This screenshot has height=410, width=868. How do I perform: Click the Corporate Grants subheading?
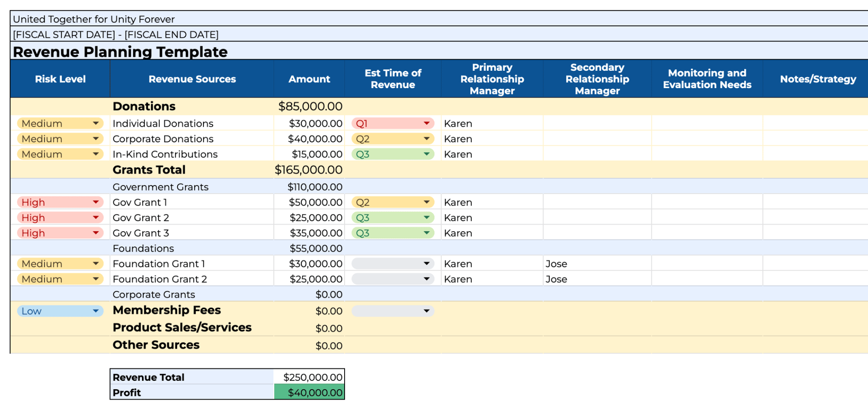[x=154, y=295]
